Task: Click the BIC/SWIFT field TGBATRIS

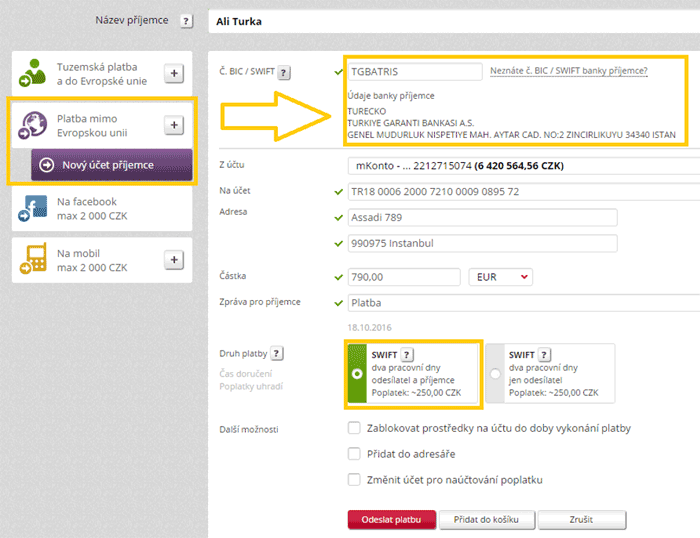Action: (415, 71)
